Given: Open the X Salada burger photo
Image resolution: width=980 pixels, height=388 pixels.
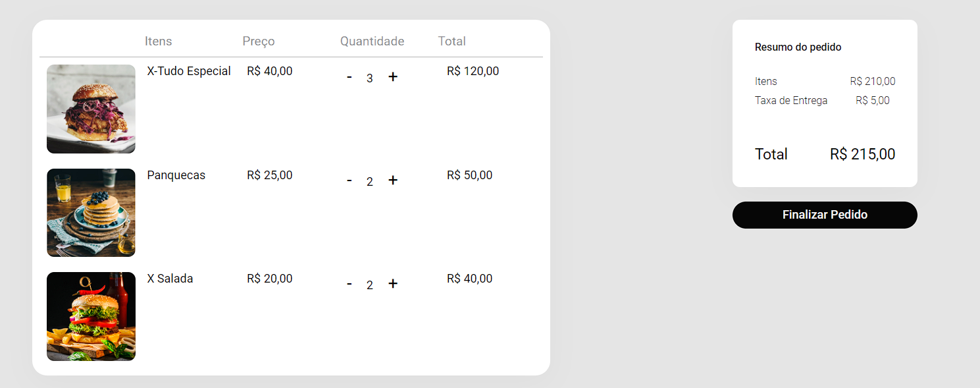Looking at the screenshot, I should 91,316.
